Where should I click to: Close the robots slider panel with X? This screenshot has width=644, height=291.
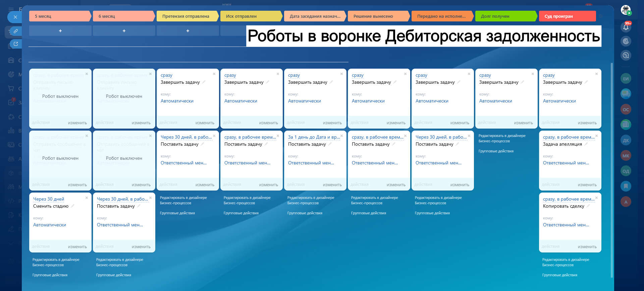click(x=15, y=17)
